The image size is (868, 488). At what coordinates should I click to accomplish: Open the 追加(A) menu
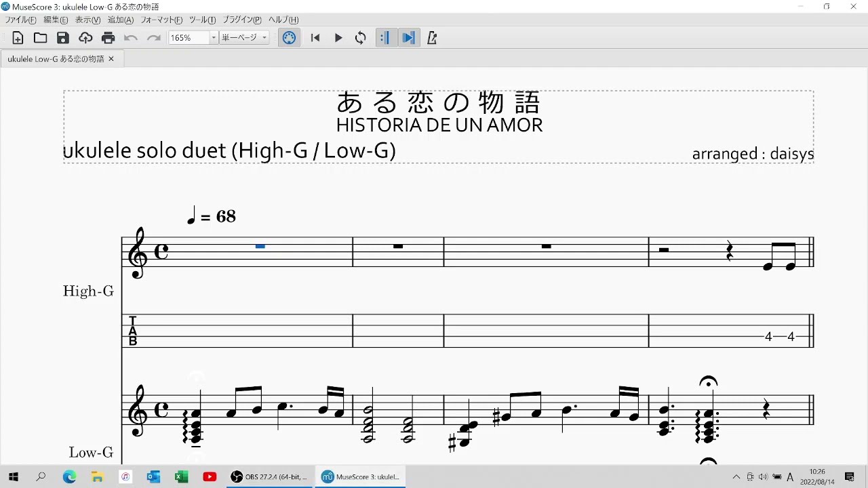121,20
